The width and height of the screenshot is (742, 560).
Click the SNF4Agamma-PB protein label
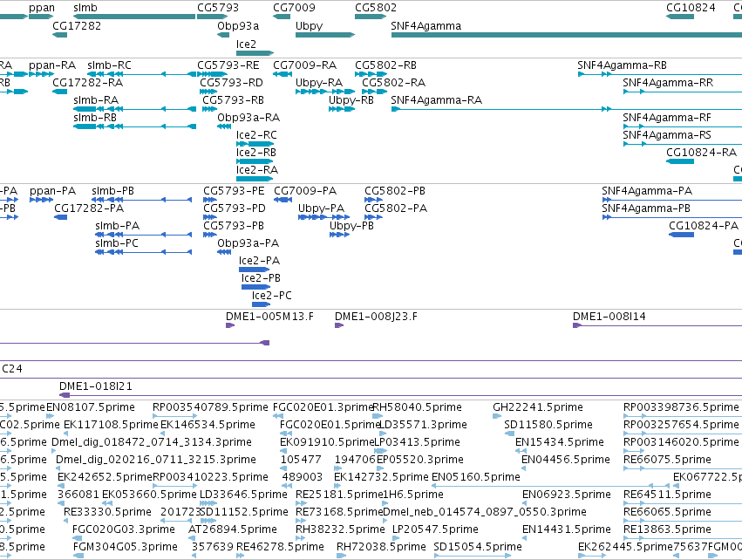pyautogui.click(x=646, y=208)
